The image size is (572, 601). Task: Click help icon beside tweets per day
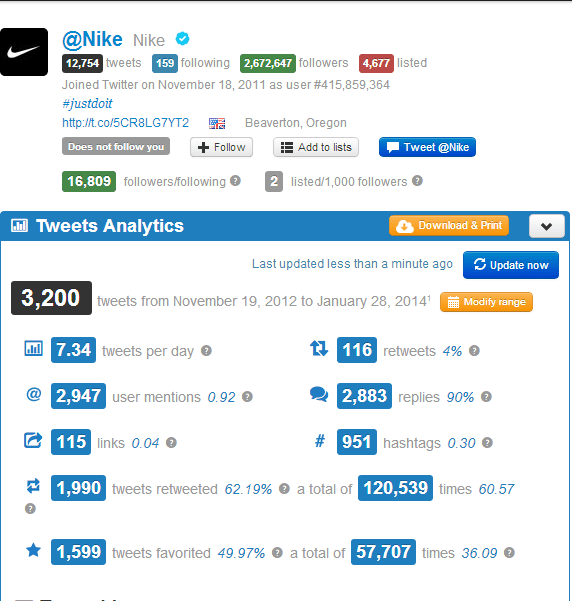pyautogui.click(x=206, y=351)
